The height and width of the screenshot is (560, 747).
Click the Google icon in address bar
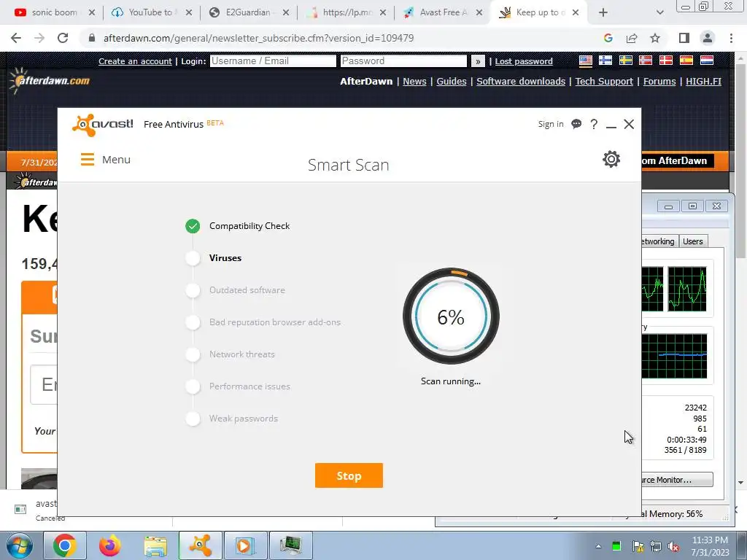(608, 38)
